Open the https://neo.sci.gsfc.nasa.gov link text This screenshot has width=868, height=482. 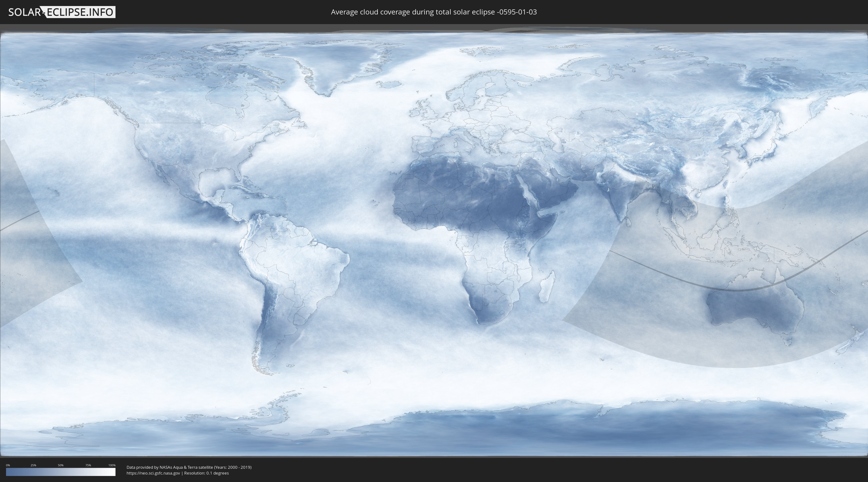[153, 473]
